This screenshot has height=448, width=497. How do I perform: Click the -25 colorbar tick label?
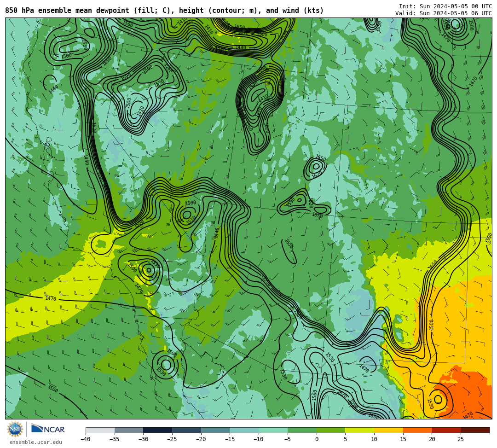[x=172, y=439]
